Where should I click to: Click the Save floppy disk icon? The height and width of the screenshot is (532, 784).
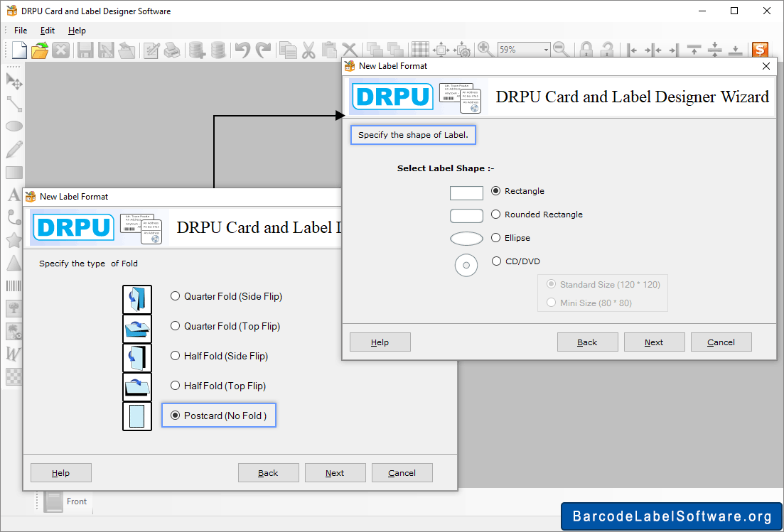coord(85,50)
